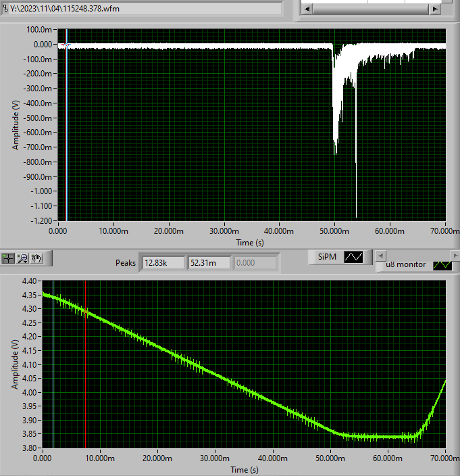Click the cursor crosshair marker in upper graph

[66, 45]
